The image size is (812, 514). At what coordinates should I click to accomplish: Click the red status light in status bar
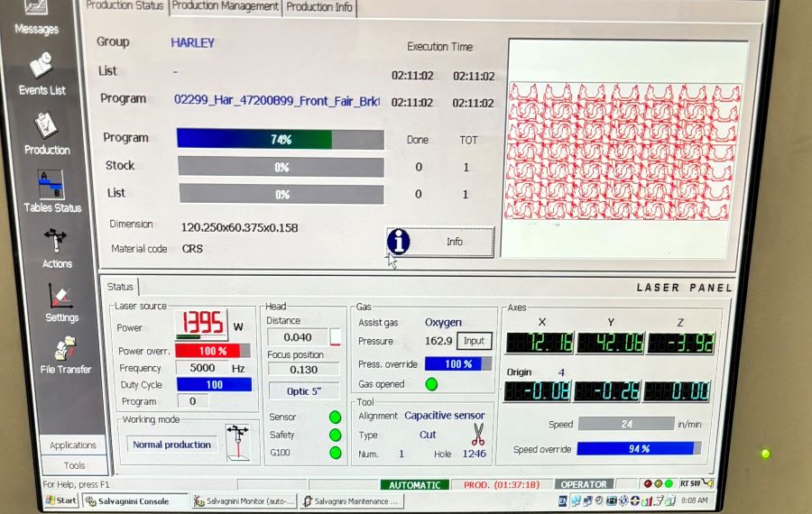tap(647, 483)
